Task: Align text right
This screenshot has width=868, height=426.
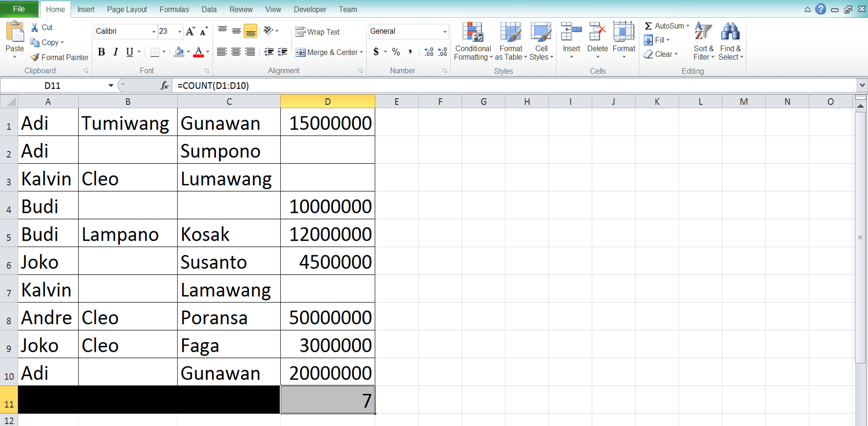Action: click(250, 52)
